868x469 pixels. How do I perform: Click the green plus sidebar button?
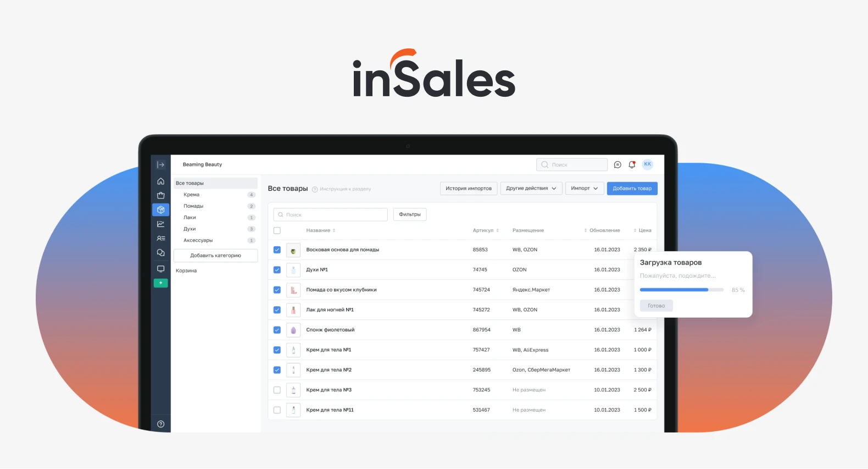pos(160,283)
